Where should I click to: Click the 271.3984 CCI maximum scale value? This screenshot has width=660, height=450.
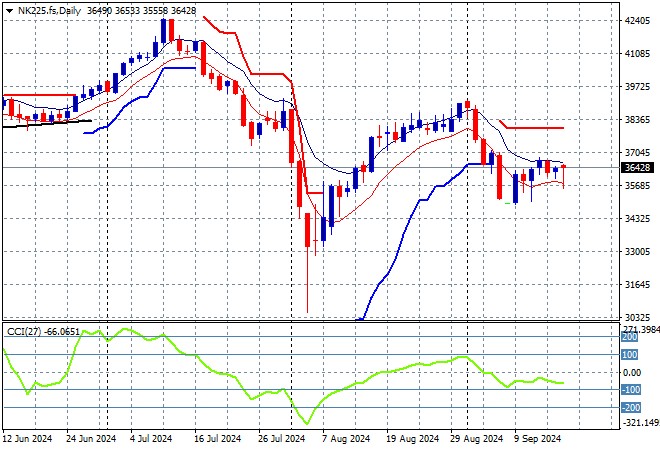[x=640, y=329]
